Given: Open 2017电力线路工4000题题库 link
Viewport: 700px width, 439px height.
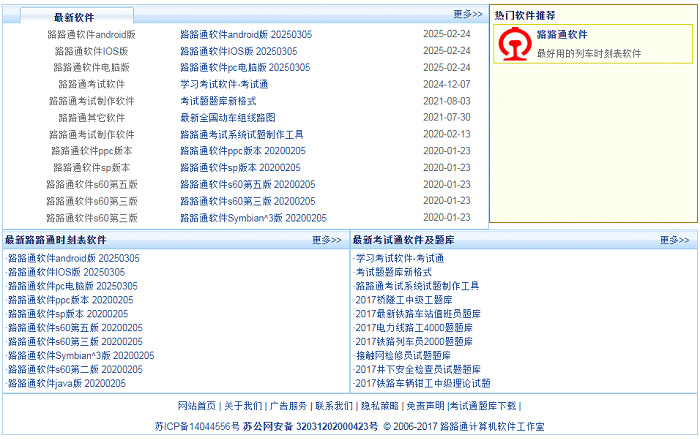Looking at the screenshot, I should (414, 328).
